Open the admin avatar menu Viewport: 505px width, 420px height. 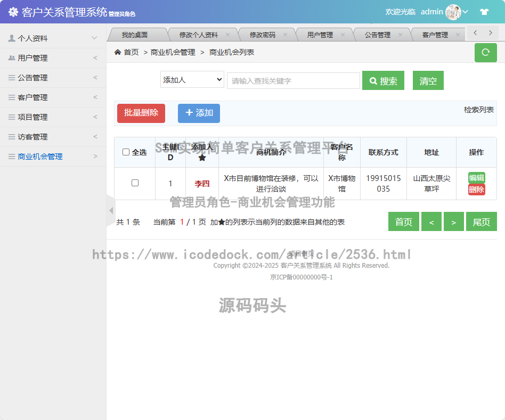(453, 12)
